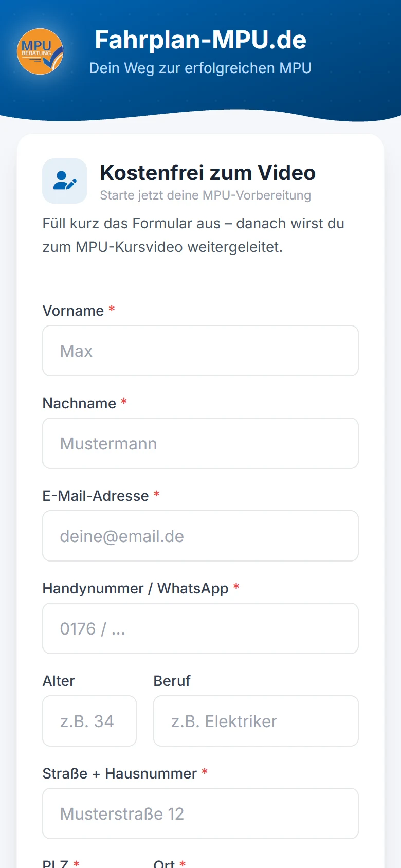Click the Handynummer / WhatsApp field label
The width and height of the screenshot is (401, 868).
tap(136, 588)
